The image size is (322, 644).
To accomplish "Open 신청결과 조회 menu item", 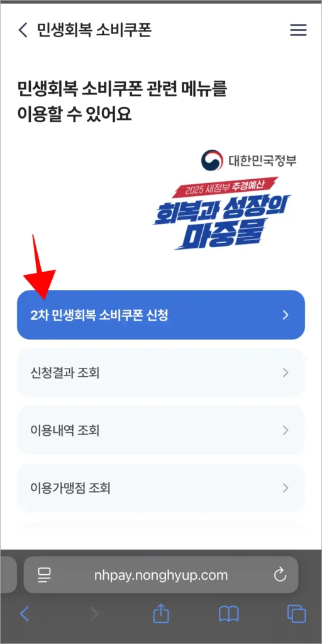I will 161,373.
